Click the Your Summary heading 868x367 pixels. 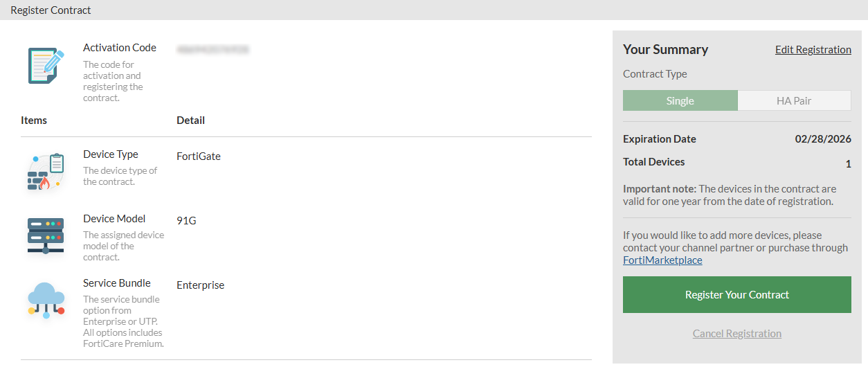pos(665,50)
